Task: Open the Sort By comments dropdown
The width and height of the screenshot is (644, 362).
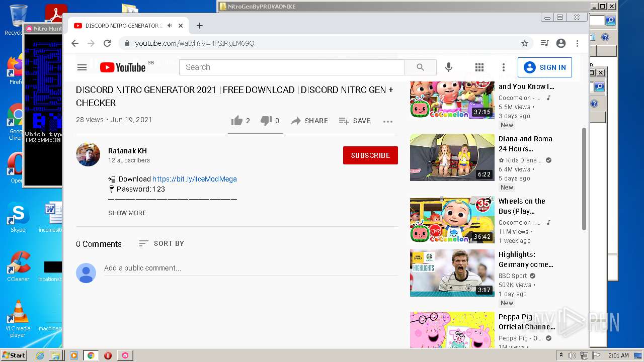Action: [162, 243]
